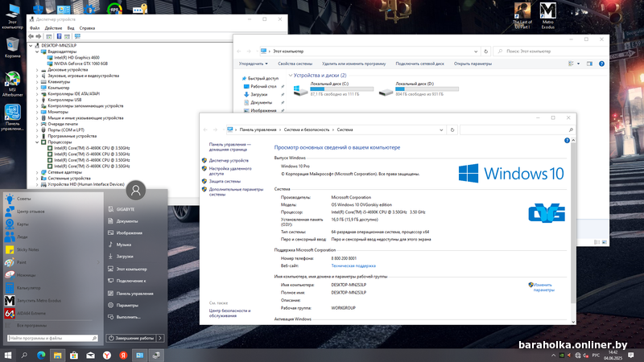Screen dimensions: 644x362
Task: Open 'Действие' menu in Device Manager
Action: (x=53, y=28)
